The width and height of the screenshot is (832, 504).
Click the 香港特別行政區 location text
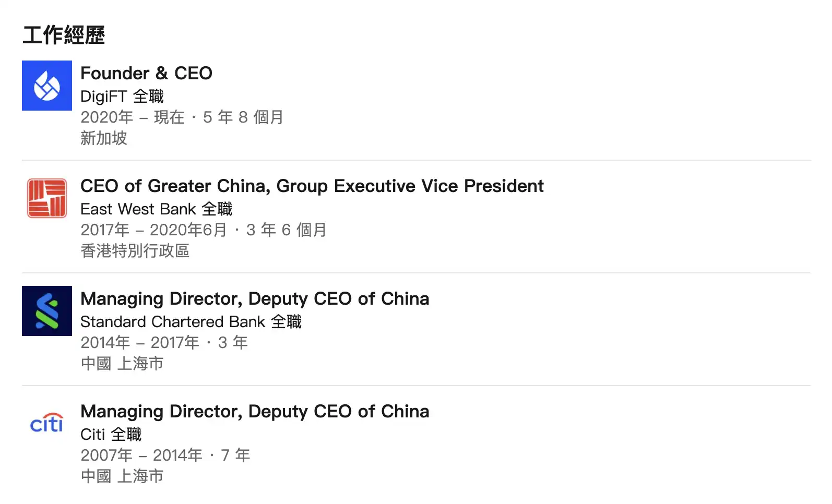(x=135, y=251)
